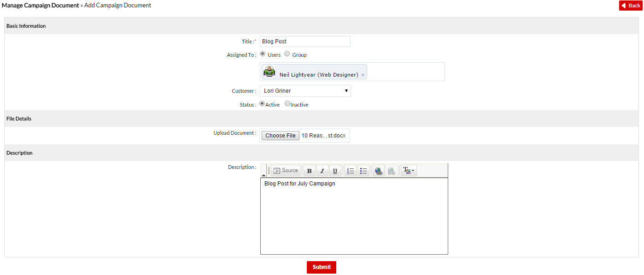
Task: Open the Customer dropdown showing Lori Griner
Action: [x=305, y=91]
